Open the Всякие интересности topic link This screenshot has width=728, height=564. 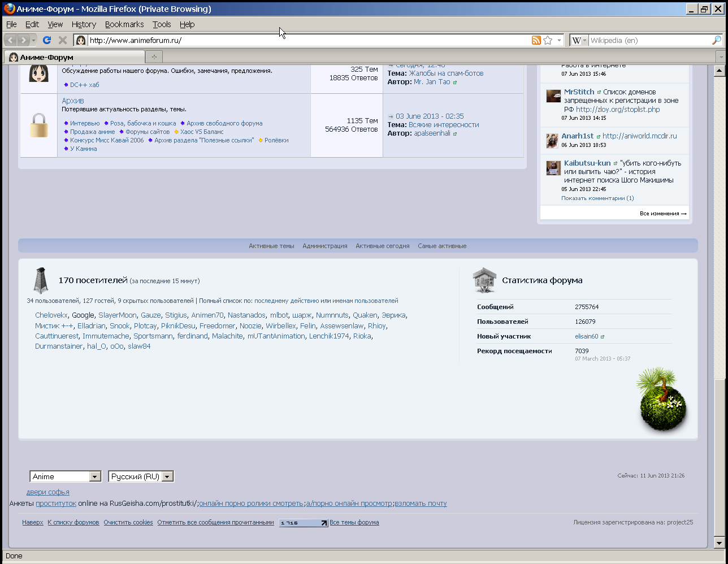[x=444, y=125]
